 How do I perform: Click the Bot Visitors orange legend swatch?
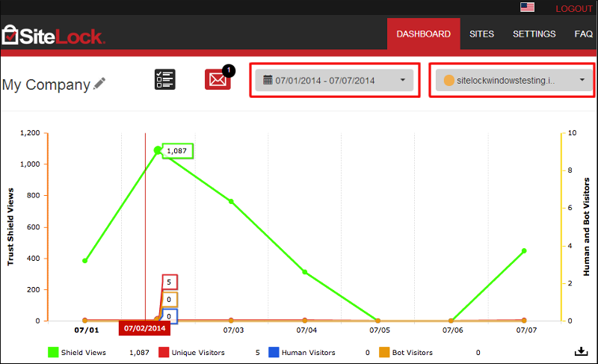pyautogui.click(x=384, y=352)
